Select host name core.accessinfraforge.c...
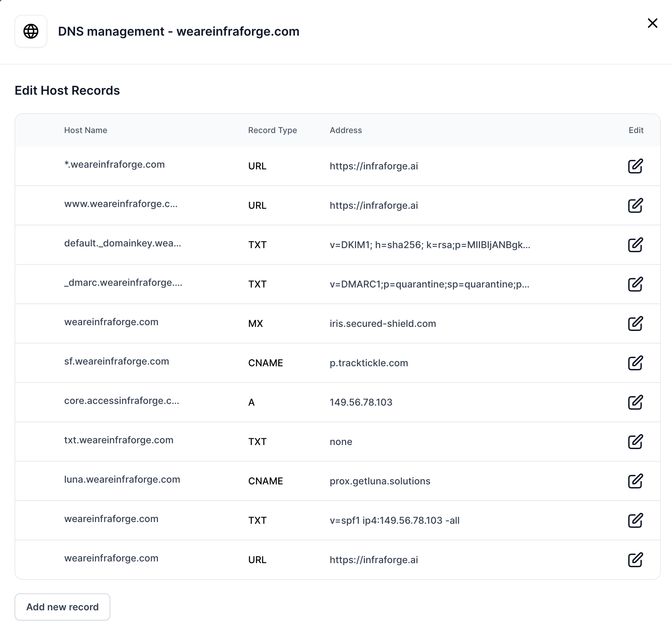672x630 pixels. (122, 401)
